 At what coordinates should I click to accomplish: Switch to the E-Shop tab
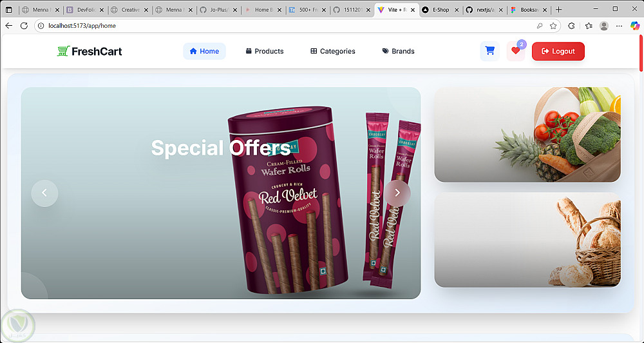[x=440, y=10]
